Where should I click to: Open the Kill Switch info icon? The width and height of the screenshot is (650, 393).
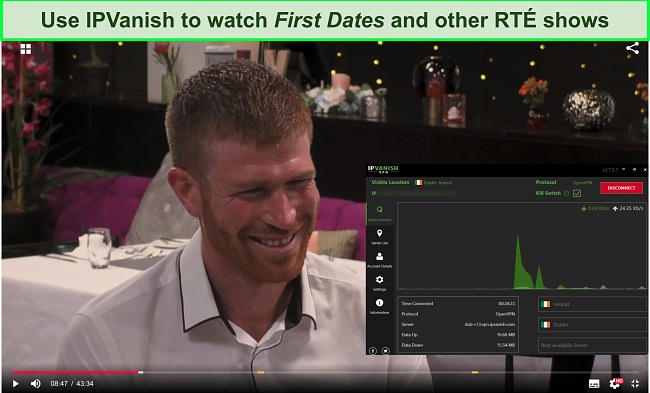tap(566, 193)
